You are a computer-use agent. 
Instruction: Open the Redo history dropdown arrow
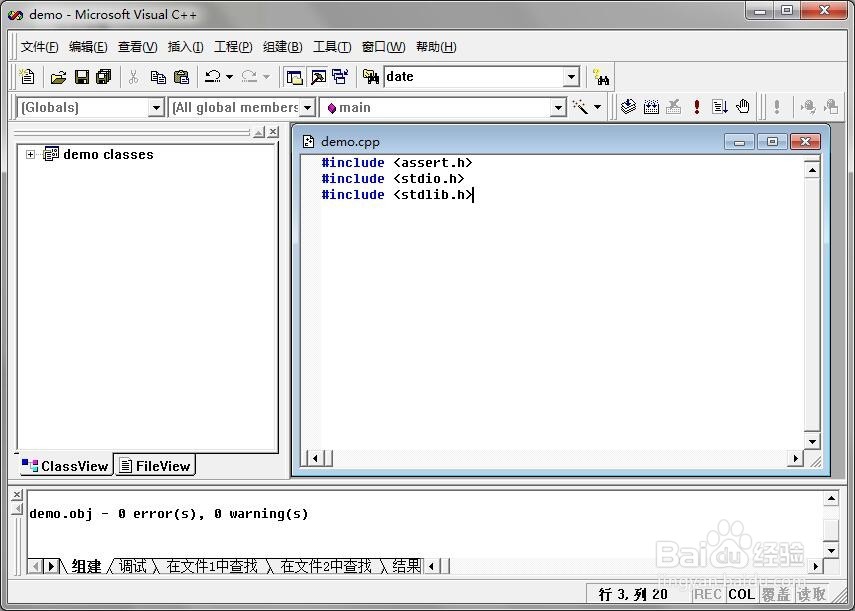pos(266,77)
